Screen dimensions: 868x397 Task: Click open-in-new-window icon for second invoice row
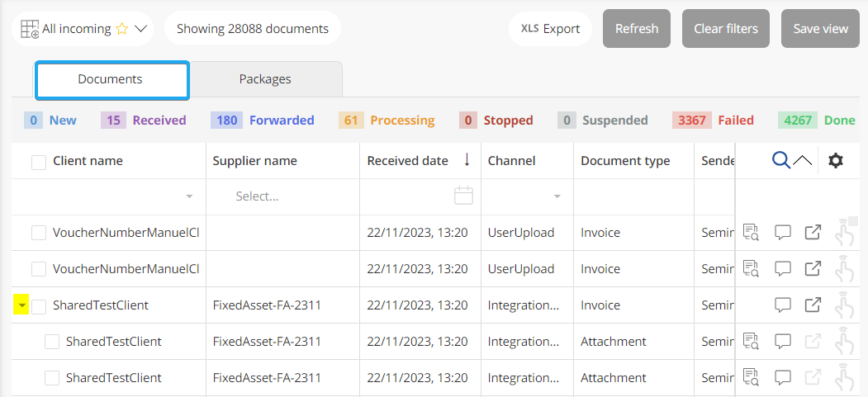[x=813, y=269]
